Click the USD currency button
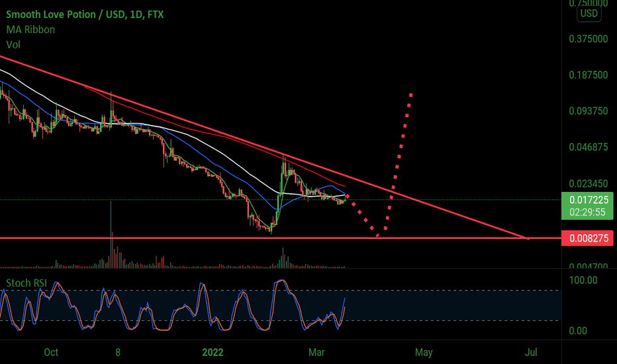 (589, 13)
